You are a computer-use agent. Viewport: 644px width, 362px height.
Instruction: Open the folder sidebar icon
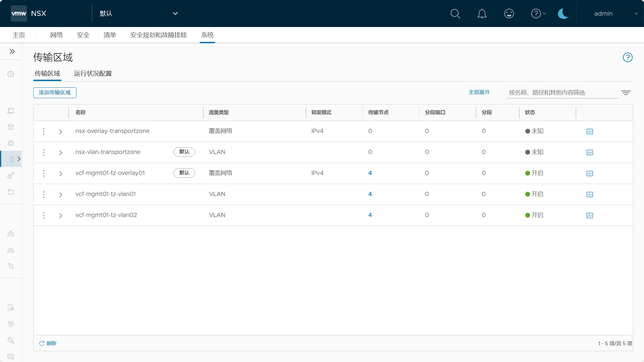tap(11, 192)
